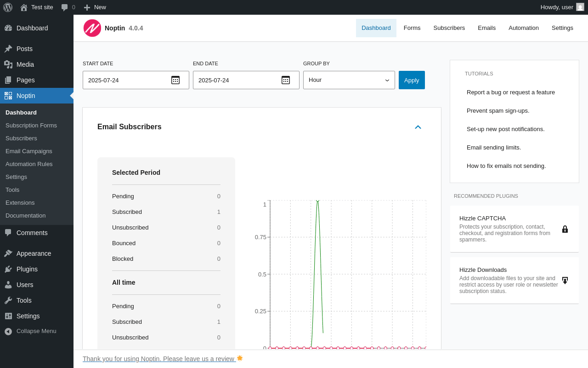The image size is (588, 368).
Task: Click Bounced row in Selected Period
Action: coord(166,243)
